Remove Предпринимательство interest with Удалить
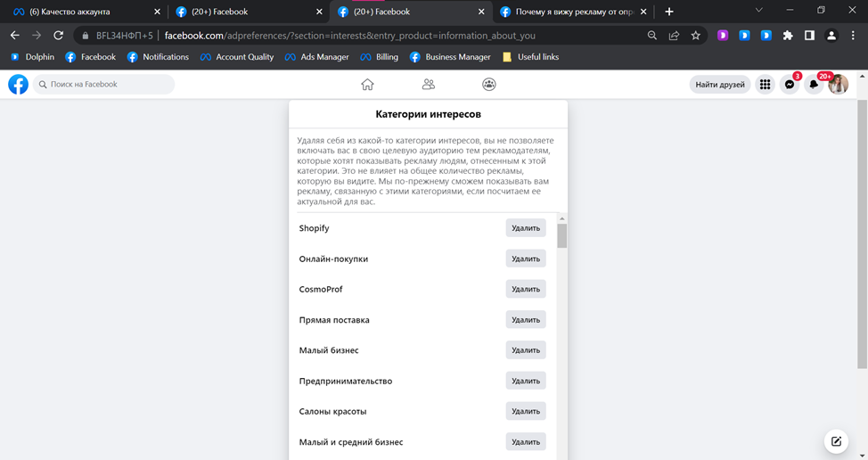Viewport: 868px width, 460px height. pos(525,381)
